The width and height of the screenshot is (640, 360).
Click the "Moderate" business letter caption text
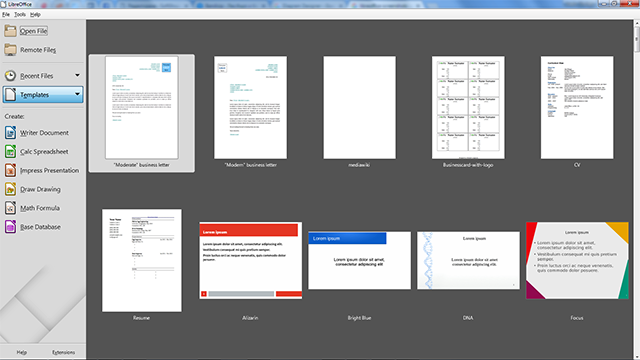point(142,165)
